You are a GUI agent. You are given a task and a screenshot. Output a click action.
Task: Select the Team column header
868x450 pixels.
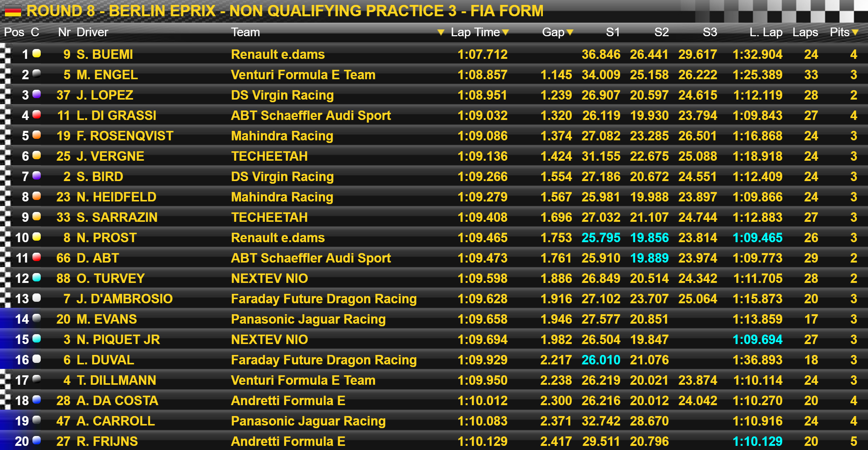click(x=246, y=32)
